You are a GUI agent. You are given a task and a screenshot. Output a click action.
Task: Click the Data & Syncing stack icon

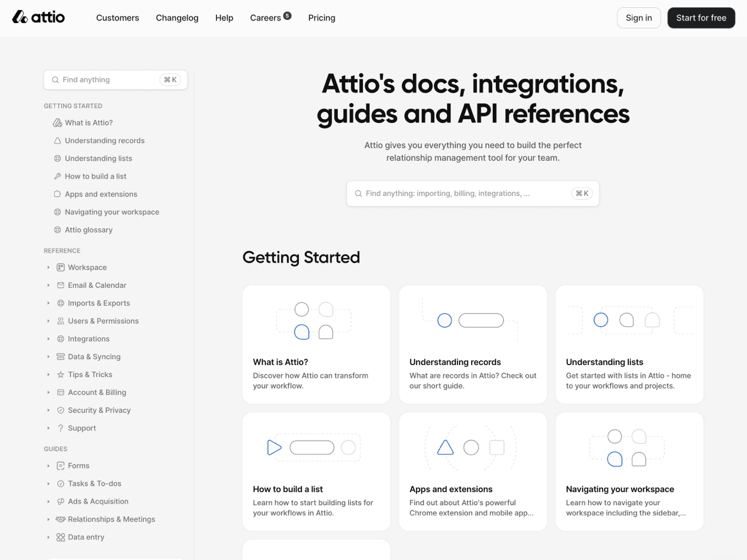point(60,356)
